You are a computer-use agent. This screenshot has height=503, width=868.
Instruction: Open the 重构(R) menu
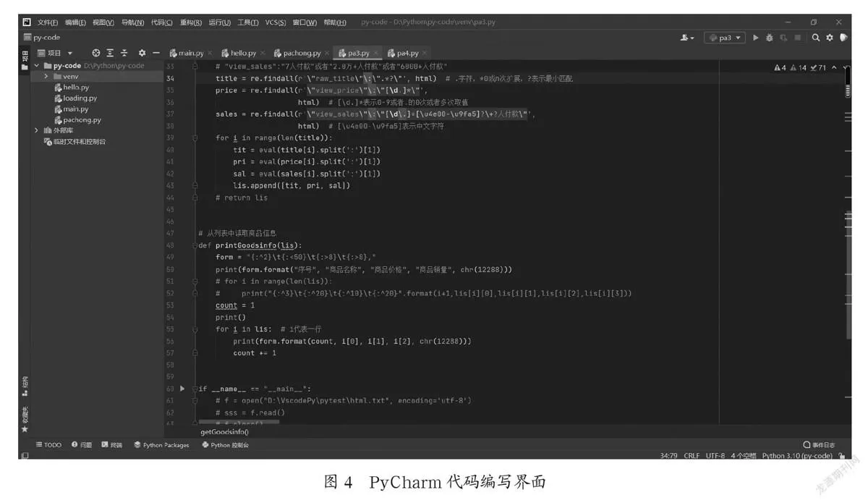(191, 22)
